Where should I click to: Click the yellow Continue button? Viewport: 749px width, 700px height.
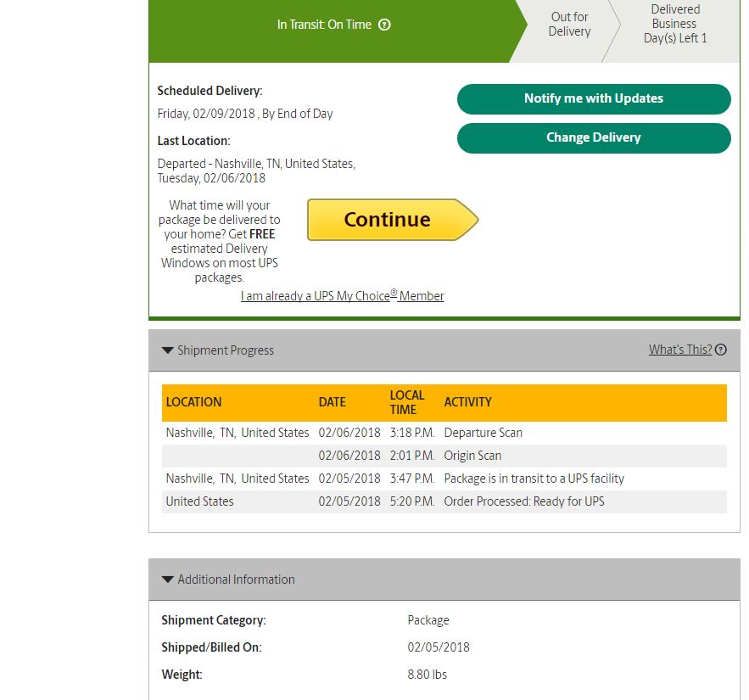click(x=393, y=220)
